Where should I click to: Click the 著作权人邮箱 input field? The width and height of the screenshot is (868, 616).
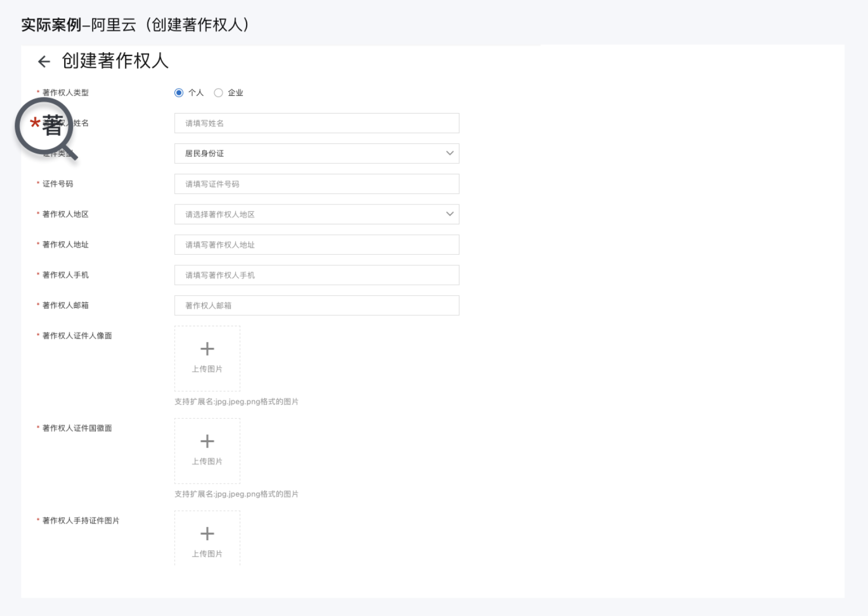pyautogui.click(x=316, y=306)
